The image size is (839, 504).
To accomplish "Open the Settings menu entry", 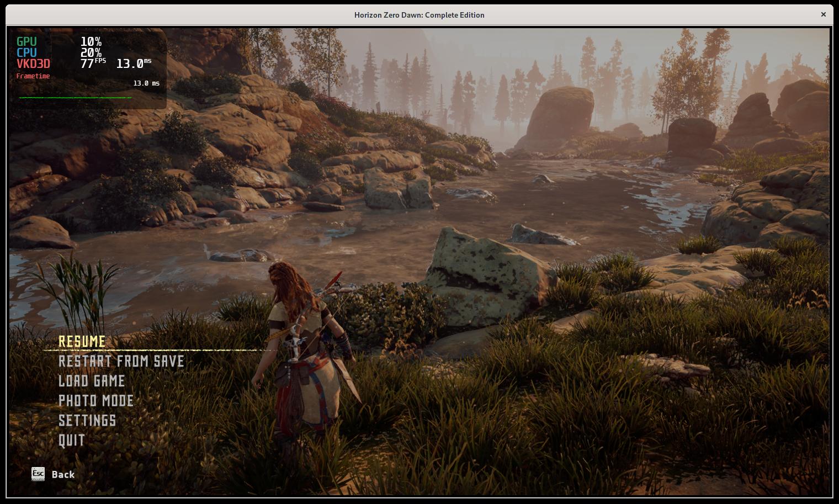I will [87, 421].
